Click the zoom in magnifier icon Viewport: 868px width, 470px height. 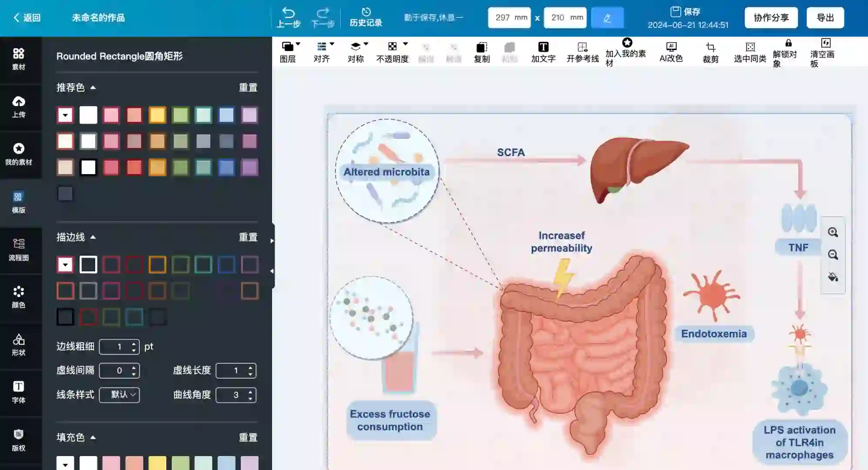tap(833, 232)
